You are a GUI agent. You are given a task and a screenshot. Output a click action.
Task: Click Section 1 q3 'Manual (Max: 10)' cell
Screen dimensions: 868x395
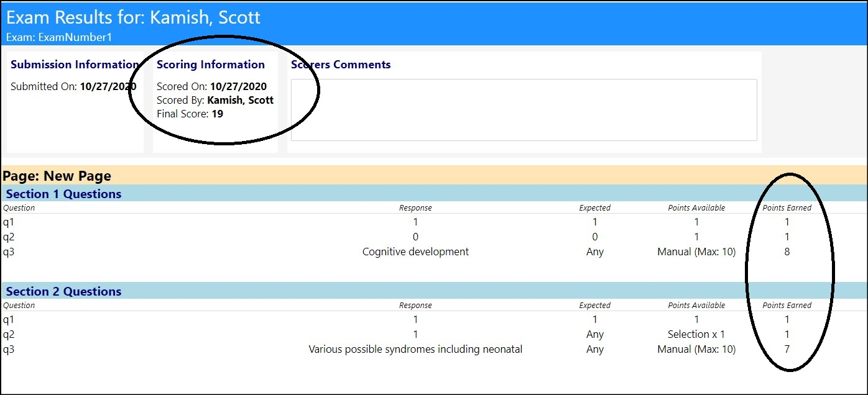696,252
